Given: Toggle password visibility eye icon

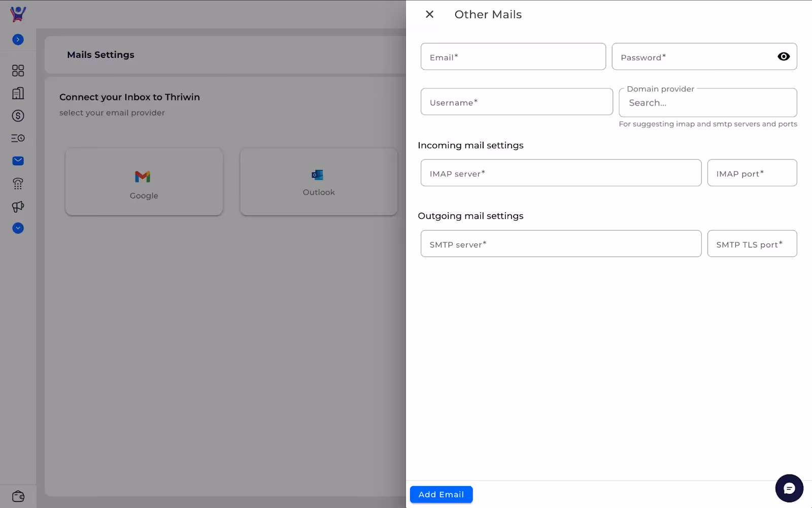Looking at the screenshot, I should (x=784, y=56).
